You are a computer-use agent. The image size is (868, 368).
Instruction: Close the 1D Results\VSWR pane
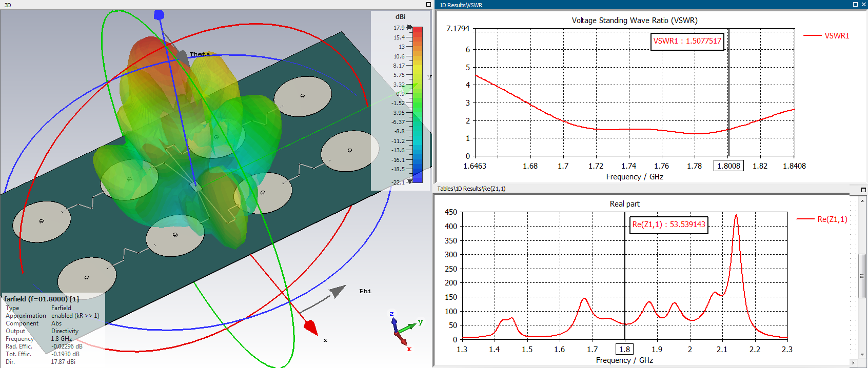[x=863, y=5]
